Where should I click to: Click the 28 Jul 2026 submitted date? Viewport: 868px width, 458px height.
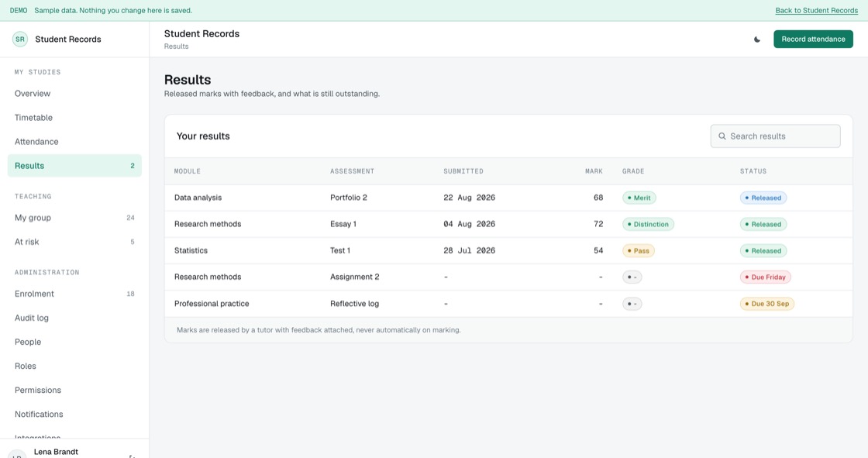click(469, 251)
